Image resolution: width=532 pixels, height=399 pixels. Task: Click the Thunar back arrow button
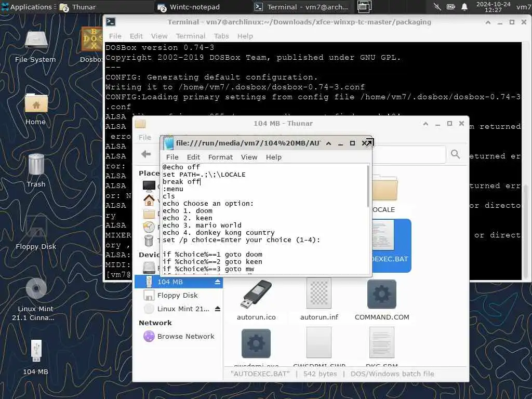pos(146,154)
